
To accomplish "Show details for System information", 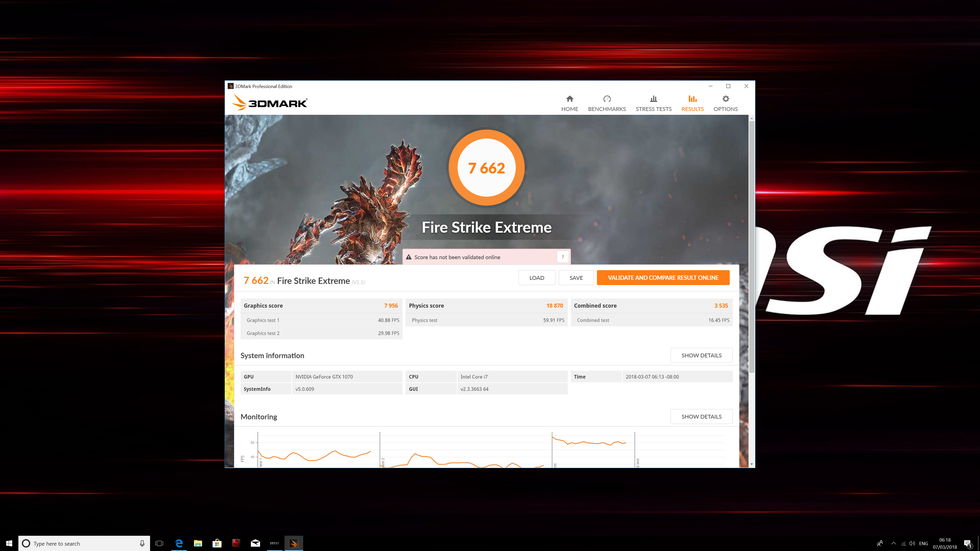I will pos(701,355).
